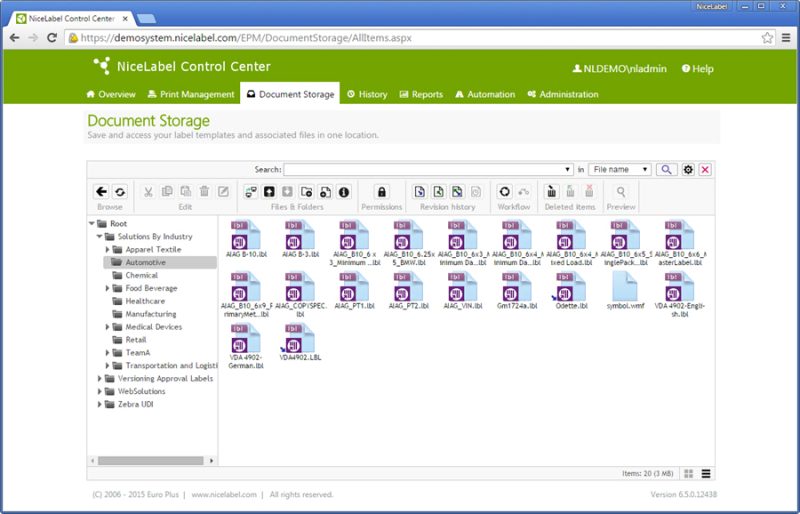Click the Preview magnifier icon
The width and height of the screenshot is (800, 514).
[621, 192]
